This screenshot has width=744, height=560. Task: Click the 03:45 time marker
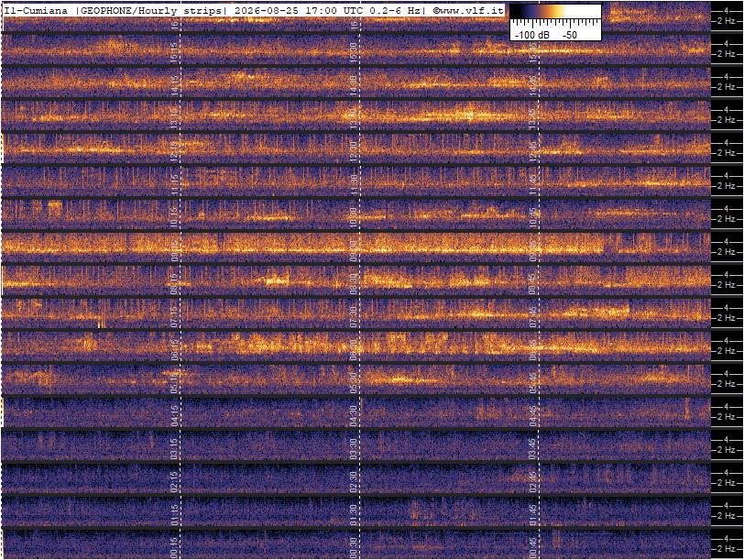pyautogui.click(x=533, y=448)
